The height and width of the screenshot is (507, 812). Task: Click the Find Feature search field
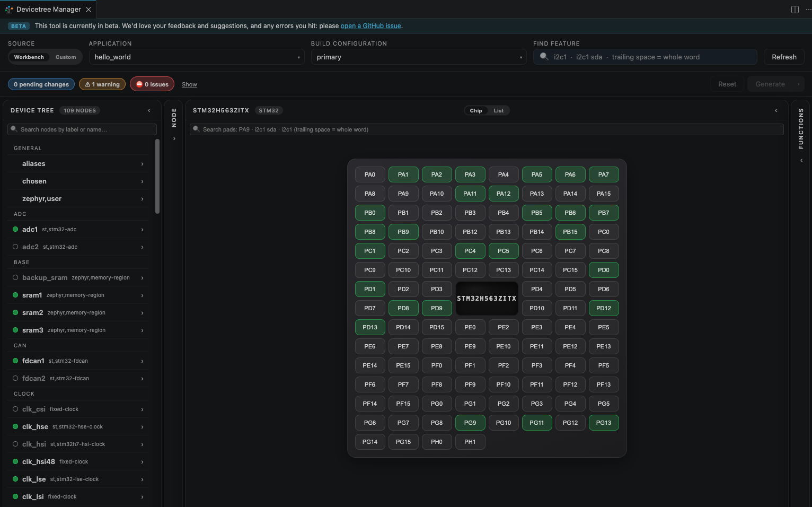click(645, 57)
